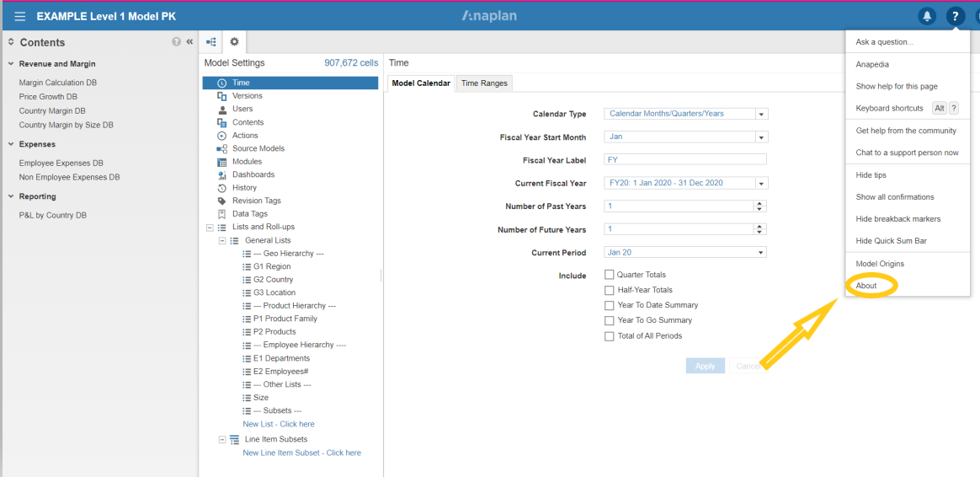
Task: Open the P&L by Country DB dashboard
Action: click(53, 216)
